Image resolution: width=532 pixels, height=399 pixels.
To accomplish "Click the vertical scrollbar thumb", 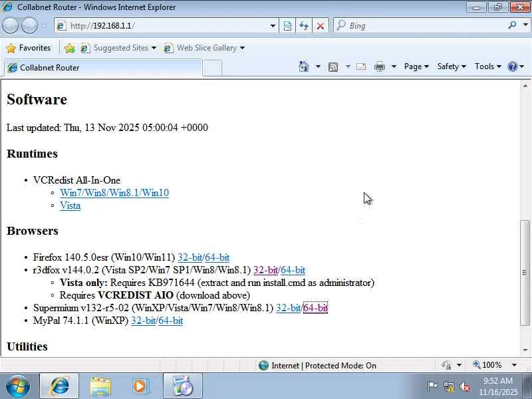I will [x=525, y=273].
